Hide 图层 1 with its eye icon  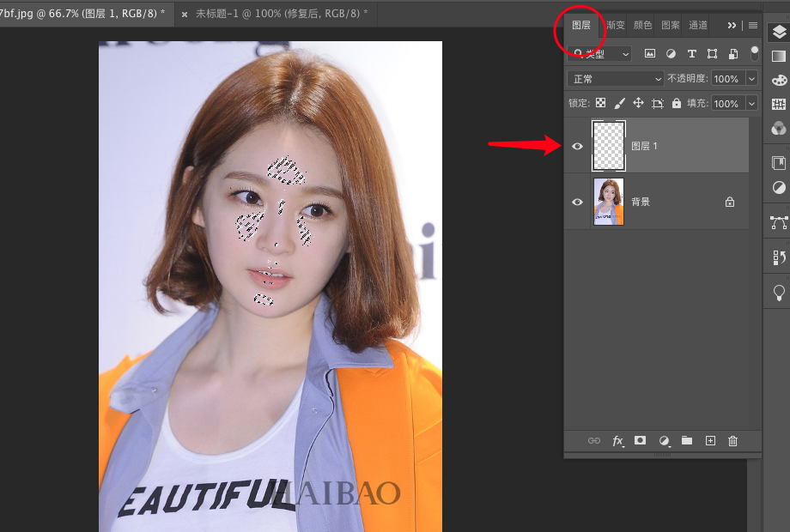tap(577, 146)
